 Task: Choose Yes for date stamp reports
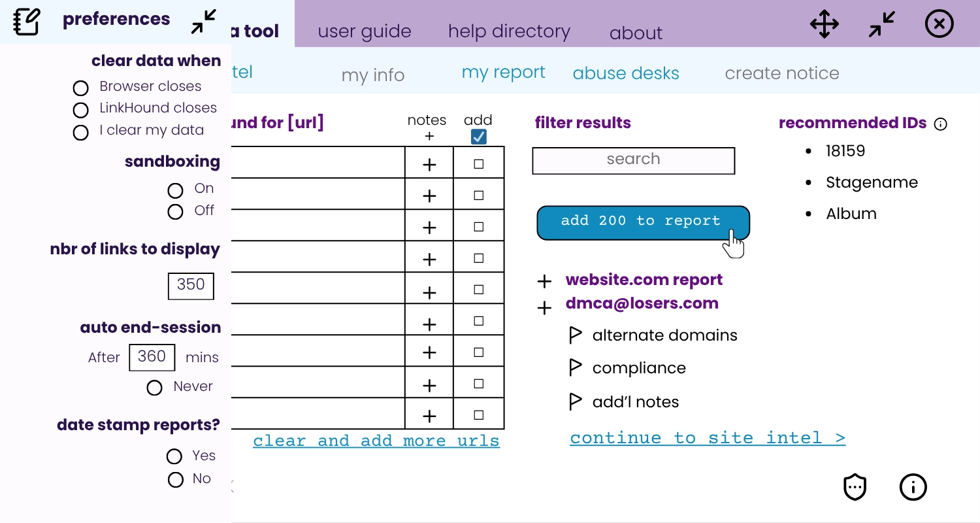click(174, 456)
